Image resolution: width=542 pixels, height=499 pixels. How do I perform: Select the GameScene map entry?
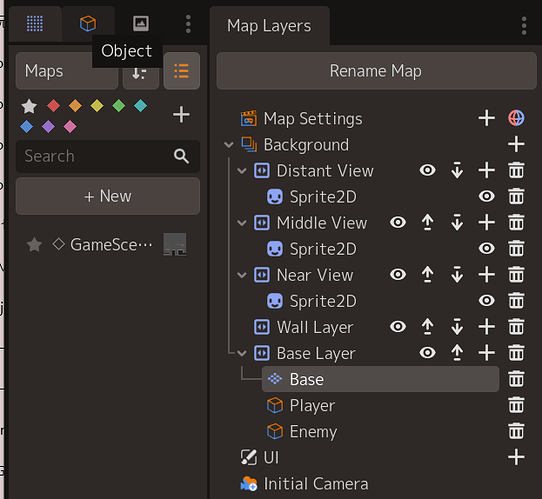point(108,245)
